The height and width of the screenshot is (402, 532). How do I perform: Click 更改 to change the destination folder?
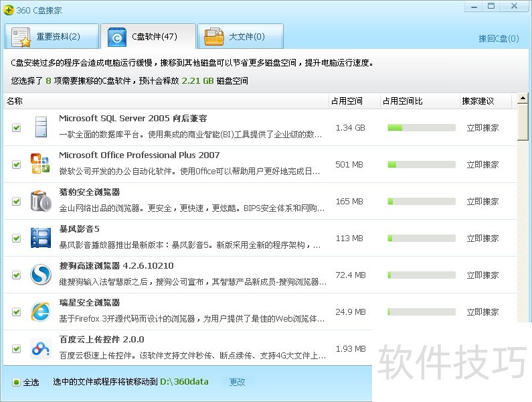click(237, 382)
